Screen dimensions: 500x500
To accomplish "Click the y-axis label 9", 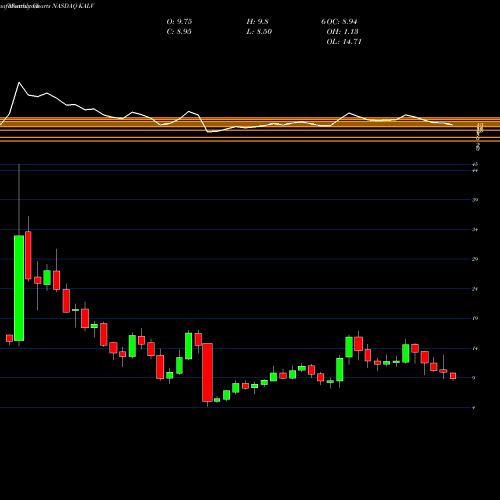I will pos(474,378).
